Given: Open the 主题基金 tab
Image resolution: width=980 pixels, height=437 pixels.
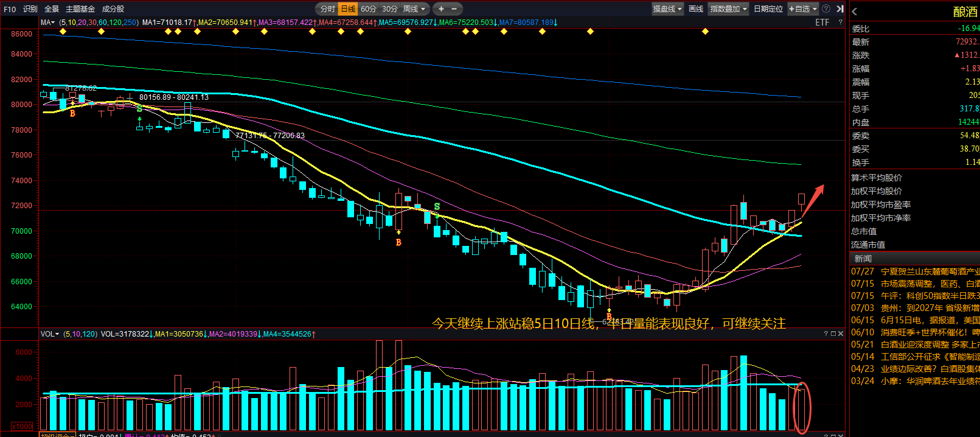Looking at the screenshot, I should pos(80,9).
